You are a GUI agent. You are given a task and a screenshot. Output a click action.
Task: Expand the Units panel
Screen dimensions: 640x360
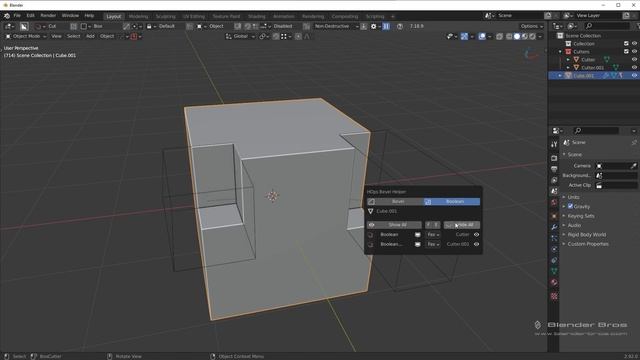(573, 197)
